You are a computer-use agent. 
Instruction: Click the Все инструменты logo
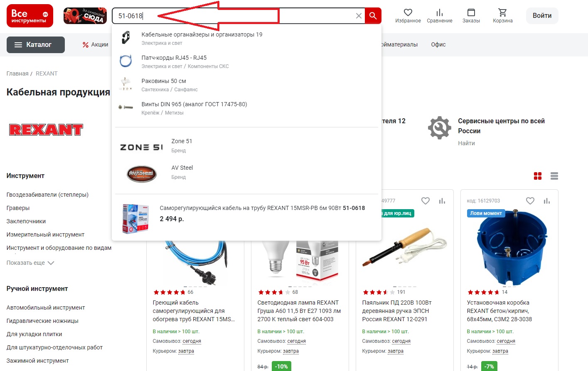click(x=30, y=16)
